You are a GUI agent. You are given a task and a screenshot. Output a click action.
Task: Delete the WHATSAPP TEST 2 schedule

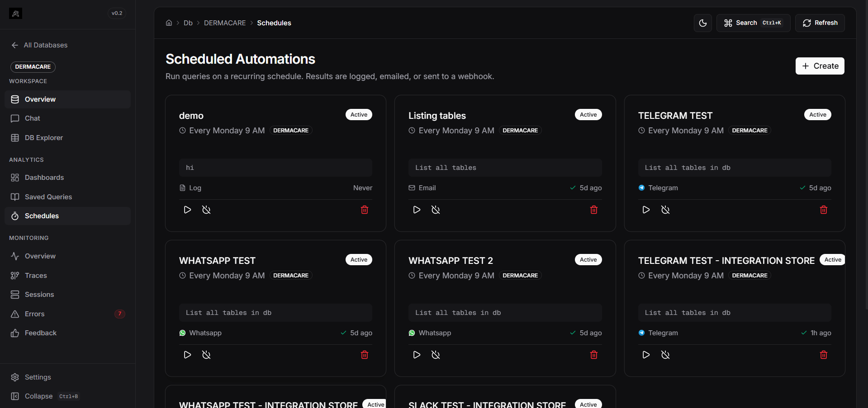pos(594,355)
